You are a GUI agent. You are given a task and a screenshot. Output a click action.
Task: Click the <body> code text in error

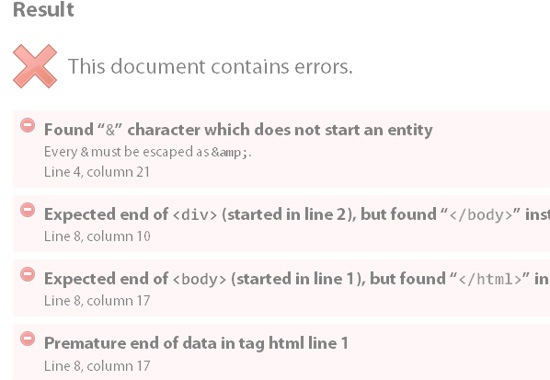[x=200, y=279]
